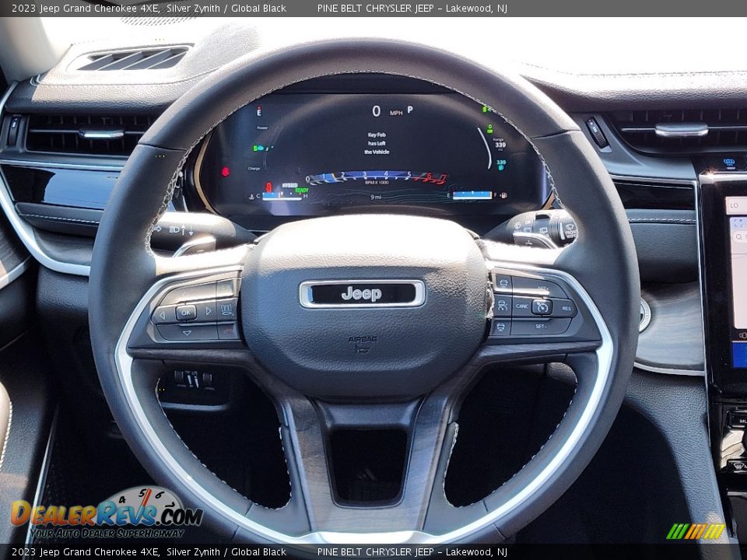747x560 pixels.
Task: Click the blue fuel level gauge bar
Action: [x=472, y=195]
